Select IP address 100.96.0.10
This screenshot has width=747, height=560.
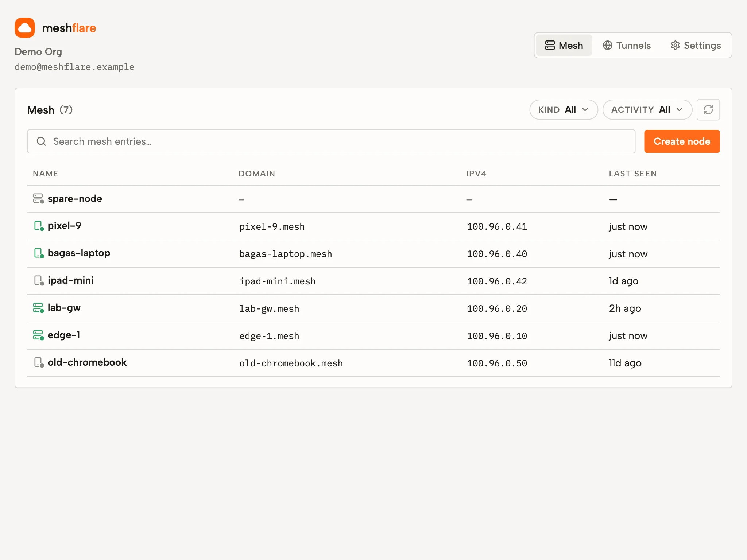coord(497,336)
